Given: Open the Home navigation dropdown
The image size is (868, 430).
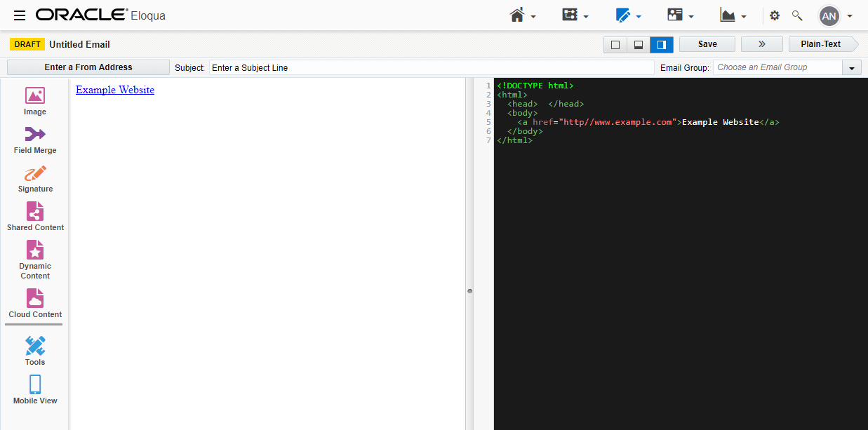Looking at the screenshot, I should click(522, 15).
